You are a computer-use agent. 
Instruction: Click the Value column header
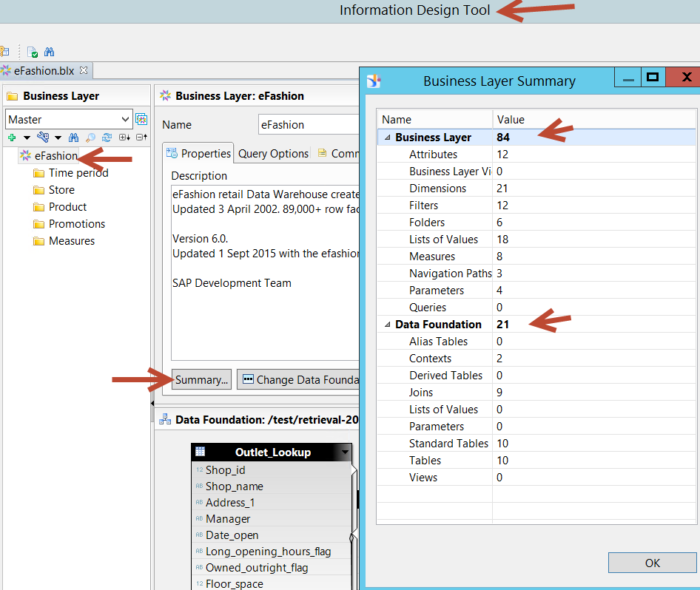[594, 120]
